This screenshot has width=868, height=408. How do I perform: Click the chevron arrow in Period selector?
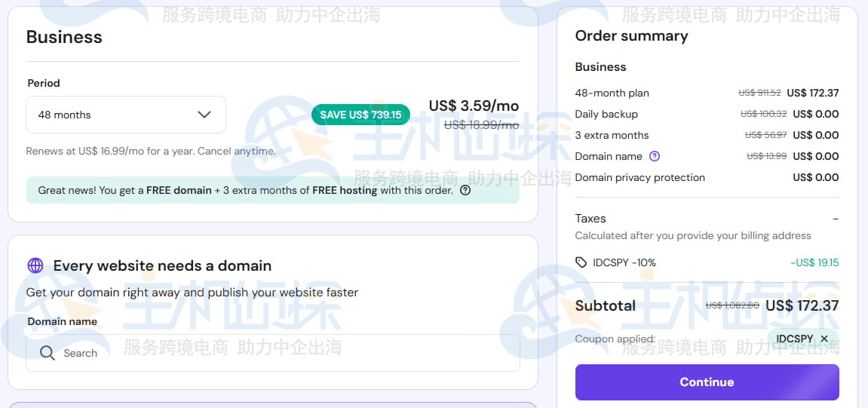pos(204,115)
